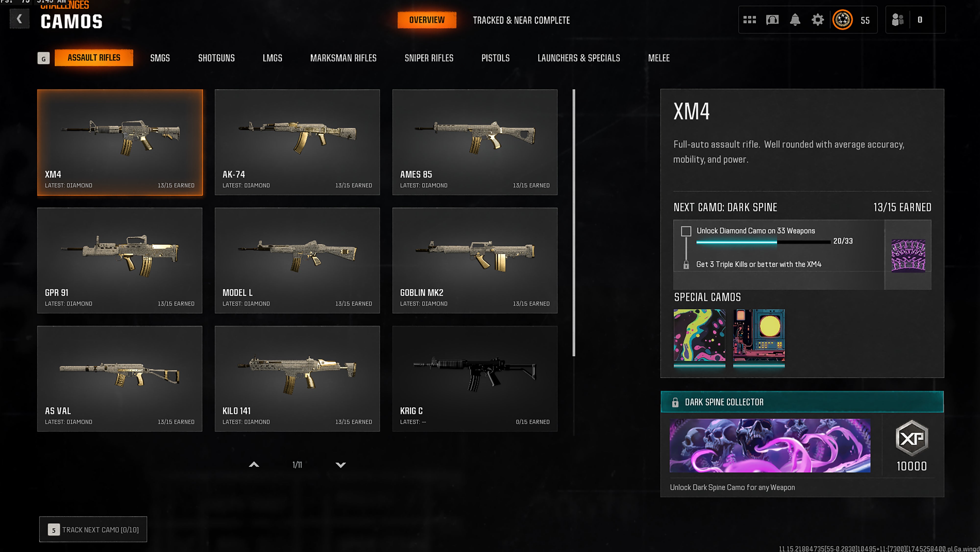The width and height of the screenshot is (980, 552).
Task: Switch to the SMGs tab
Action: (x=160, y=58)
